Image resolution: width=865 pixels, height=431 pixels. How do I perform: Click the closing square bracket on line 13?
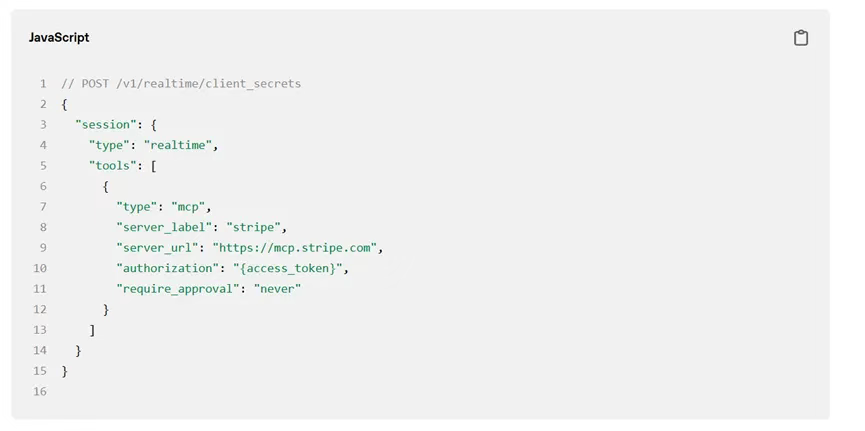click(92, 330)
